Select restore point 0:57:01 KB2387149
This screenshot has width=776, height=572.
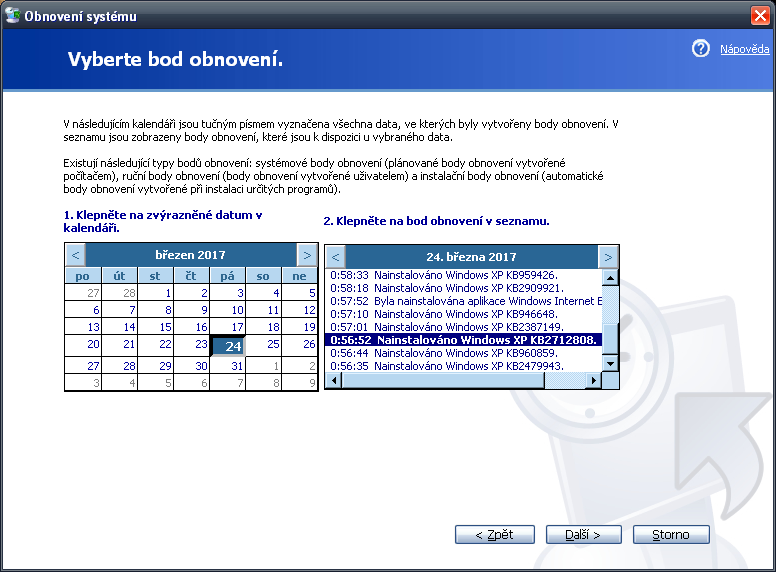click(464, 327)
